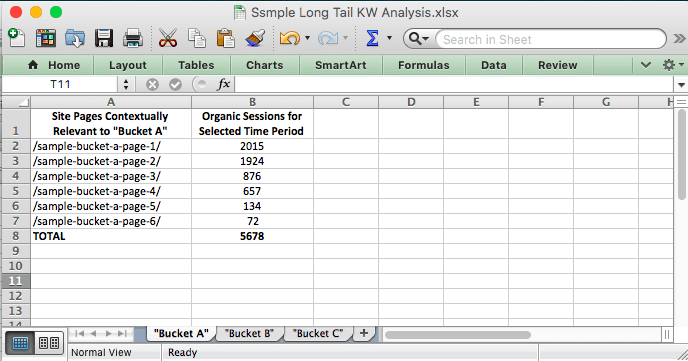Go to next sheet tab arrow
This screenshot has width=688, height=361.
coord(108,333)
